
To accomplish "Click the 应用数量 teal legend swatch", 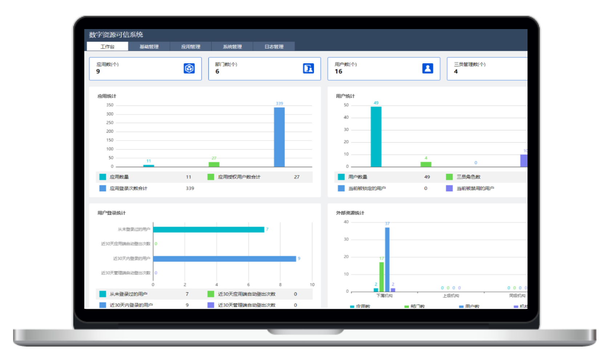I will (x=103, y=177).
